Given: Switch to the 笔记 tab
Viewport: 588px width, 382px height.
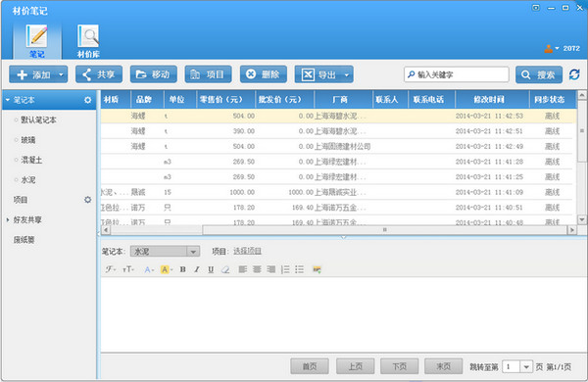Looking at the screenshot, I should click(37, 40).
